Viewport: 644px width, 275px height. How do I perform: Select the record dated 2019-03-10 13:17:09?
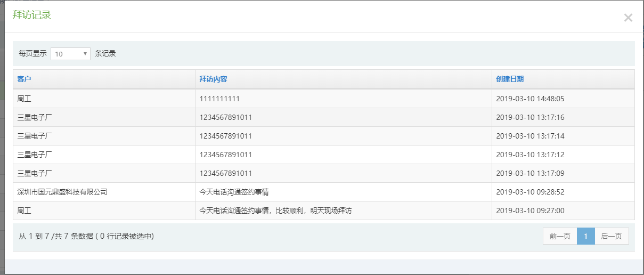(x=530, y=173)
